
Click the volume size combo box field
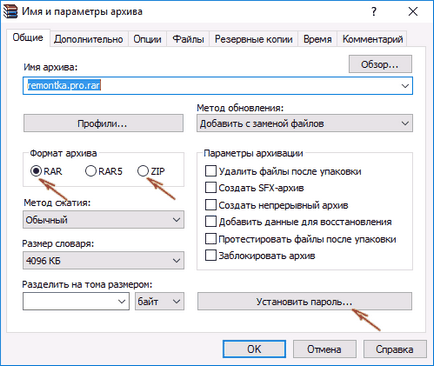pos(76,301)
